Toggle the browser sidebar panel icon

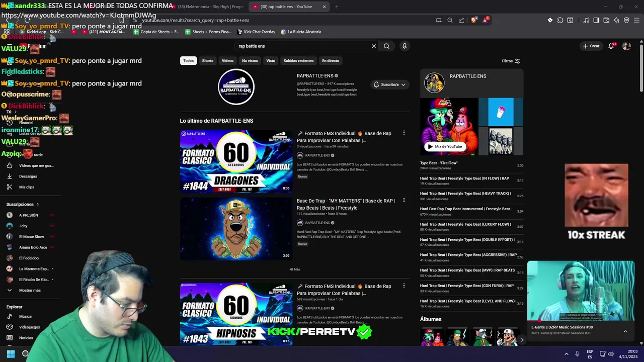tap(596, 20)
